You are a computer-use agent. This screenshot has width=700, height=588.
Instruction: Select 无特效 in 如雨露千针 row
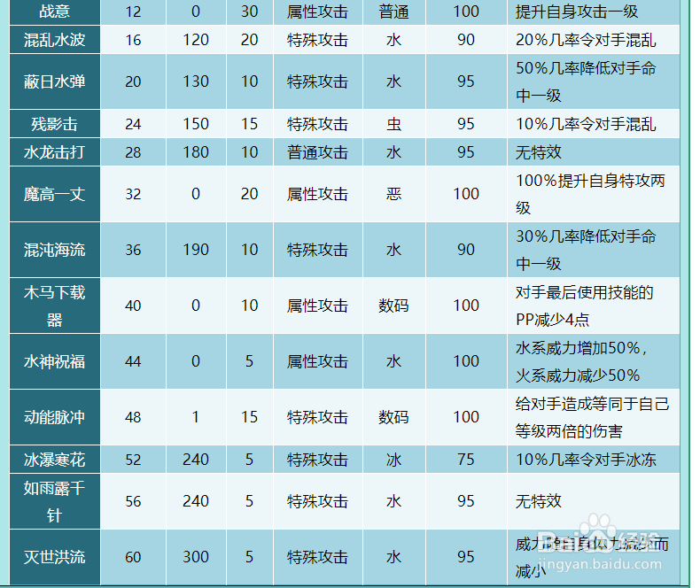coord(539,501)
